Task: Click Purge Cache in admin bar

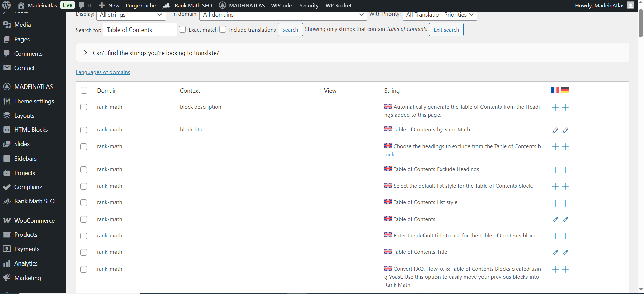Action: [141, 5]
